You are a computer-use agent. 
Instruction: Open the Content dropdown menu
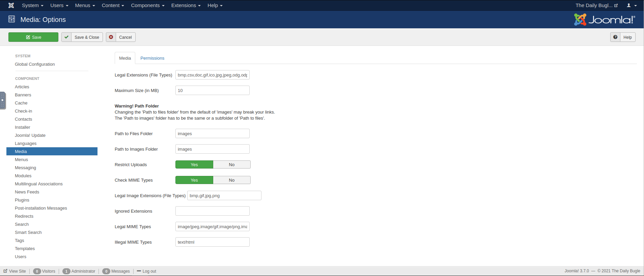[113, 5]
